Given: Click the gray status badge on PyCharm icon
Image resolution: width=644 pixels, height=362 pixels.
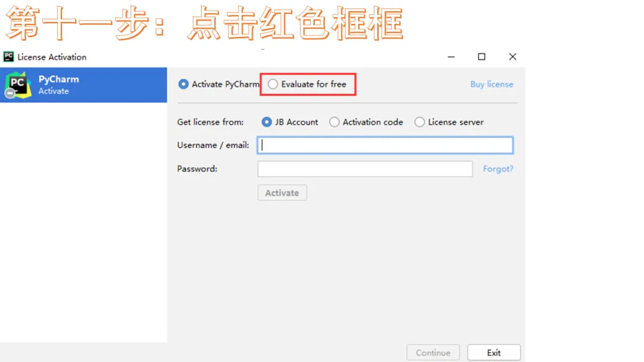Looking at the screenshot, I should click(10, 94).
